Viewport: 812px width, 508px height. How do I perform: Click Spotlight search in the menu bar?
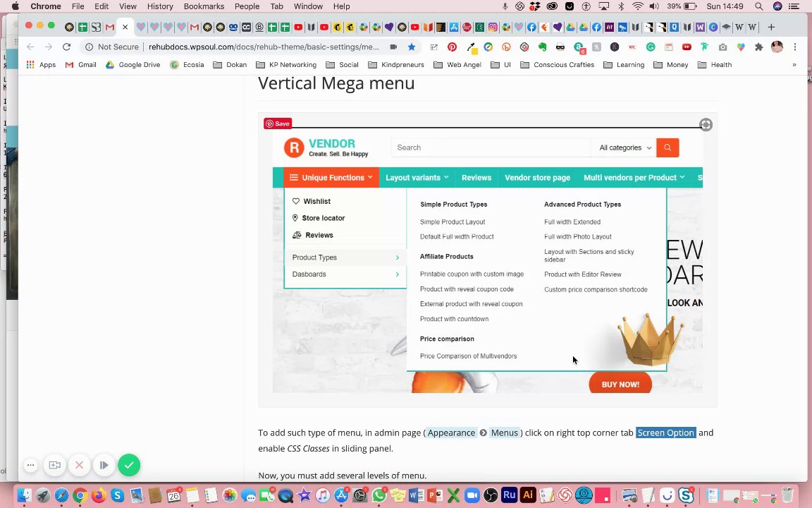(758, 6)
